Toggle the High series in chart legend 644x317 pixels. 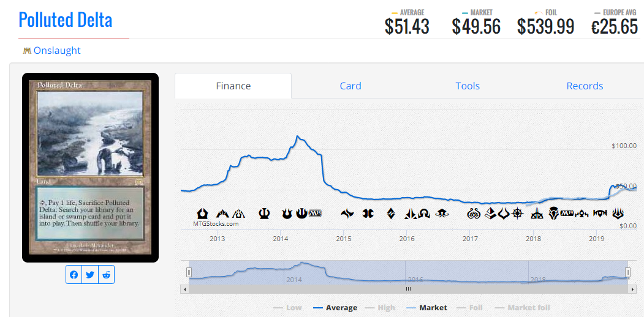click(x=381, y=308)
